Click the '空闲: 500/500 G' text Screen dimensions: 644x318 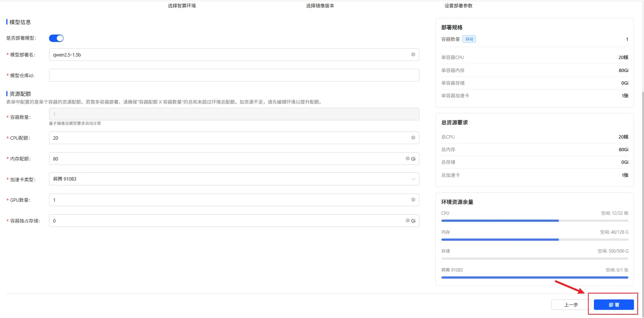click(x=613, y=251)
